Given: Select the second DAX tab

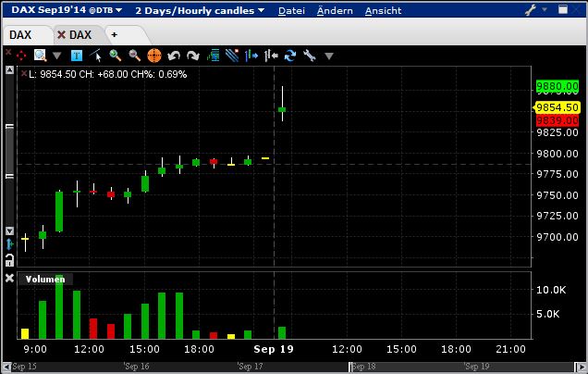Looking at the screenshot, I should tap(80, 35).
